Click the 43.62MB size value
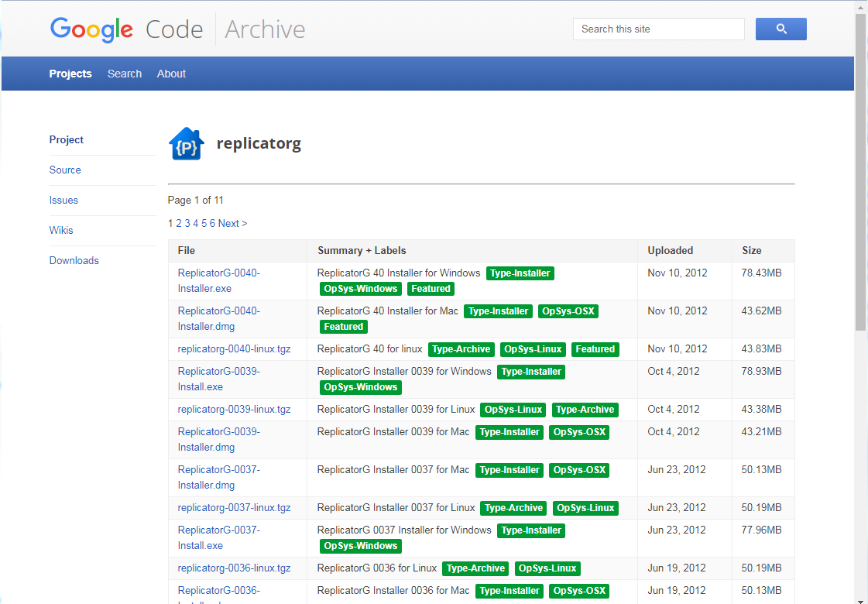 (x=762, y=311)
